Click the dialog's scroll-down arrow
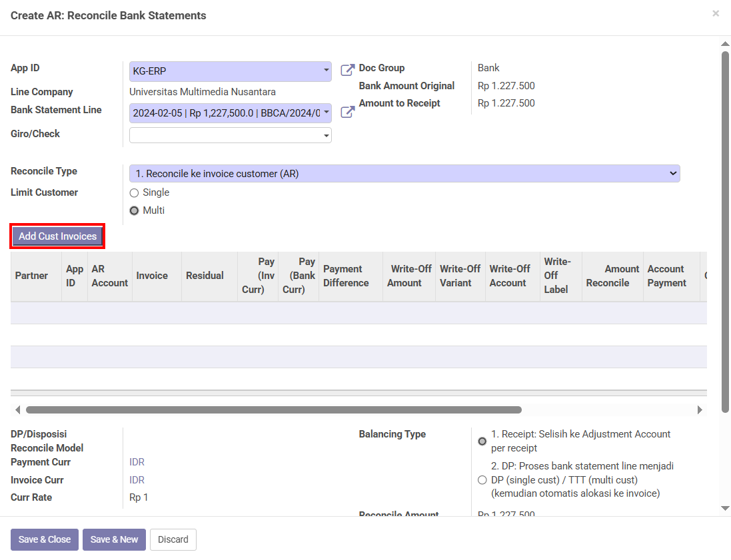 pyautogui.click(x=725, y=508)
